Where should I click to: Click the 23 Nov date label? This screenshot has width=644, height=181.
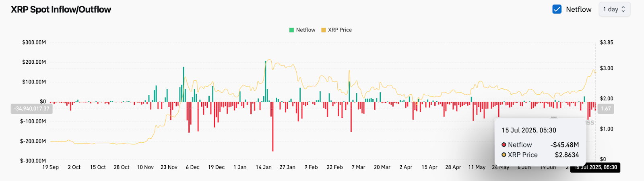(x=169, y=167)
